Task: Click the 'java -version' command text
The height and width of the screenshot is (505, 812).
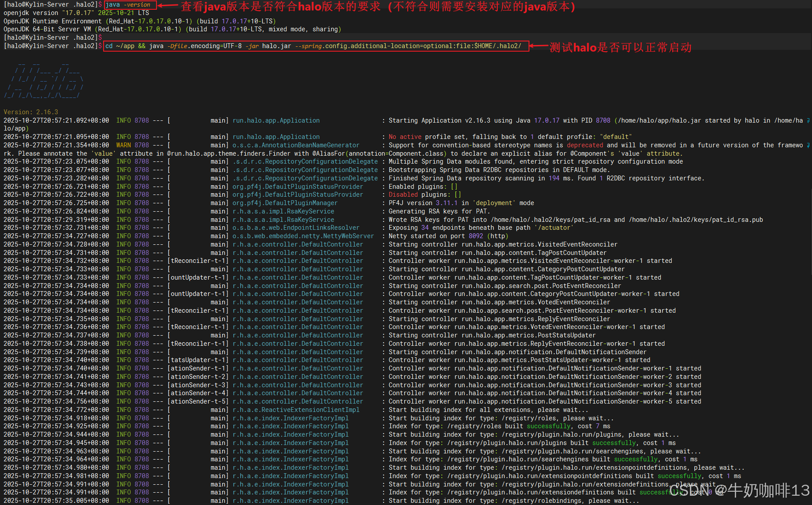Action: [128, 5]
